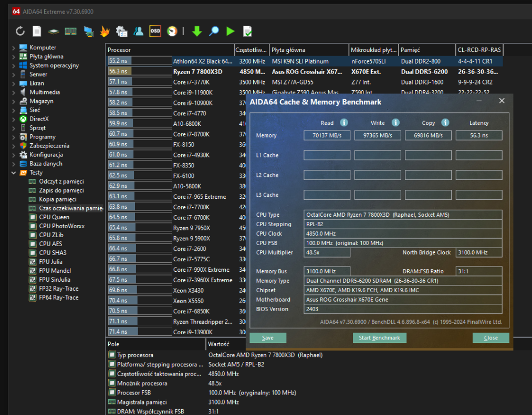Click the Close button in benchmark dialog
Screen dimensions: 532x415
coord(491,338)
